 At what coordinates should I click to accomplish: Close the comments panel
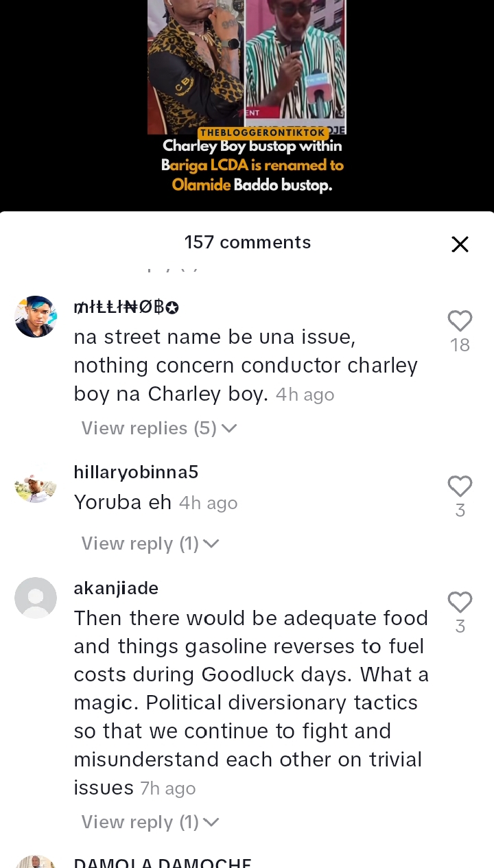[460, 244]
